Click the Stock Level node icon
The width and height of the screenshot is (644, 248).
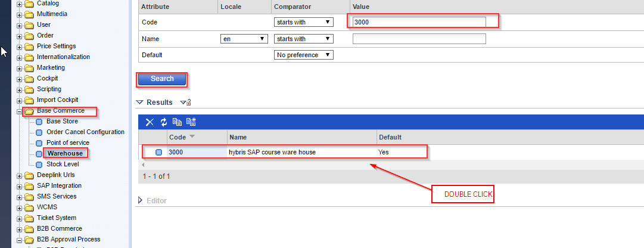(x=39, y=164)
